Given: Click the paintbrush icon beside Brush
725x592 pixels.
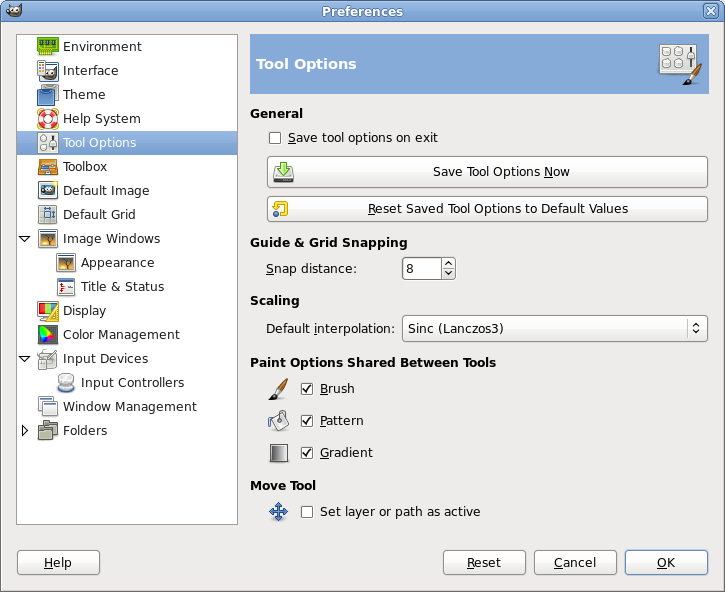Looking at the screenshot, I should [x=278, y=389].
